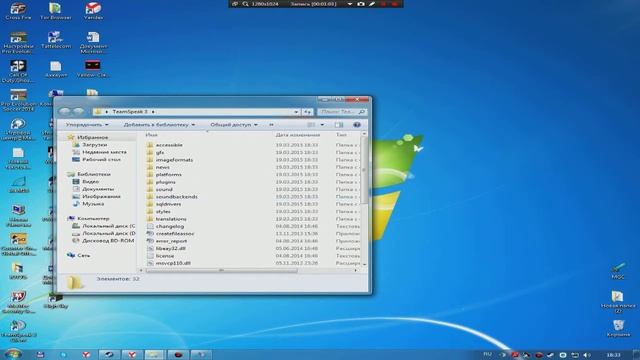This screenshot has height=360, width=640.
Task: Select the error_report application file
Action: coord(171,241)
